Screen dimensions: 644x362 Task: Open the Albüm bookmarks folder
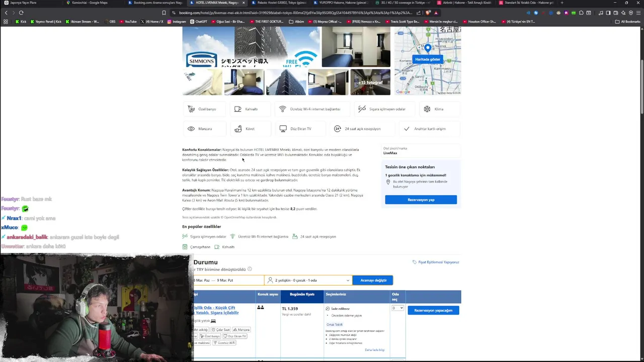click(x=297, y=22)
